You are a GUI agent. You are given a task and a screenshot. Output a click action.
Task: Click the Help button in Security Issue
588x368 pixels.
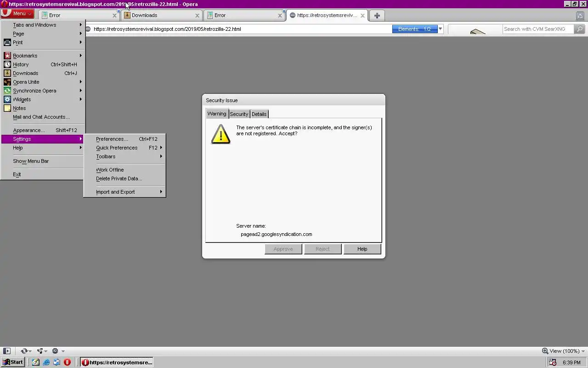[x=362, y=249]
